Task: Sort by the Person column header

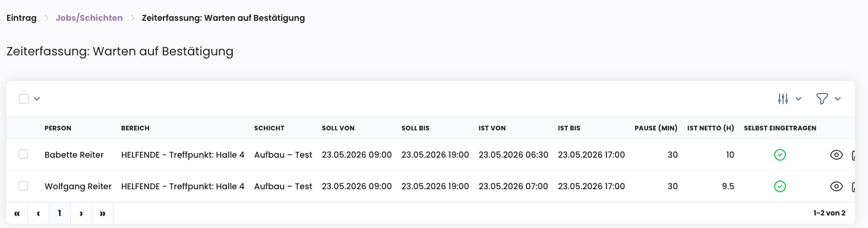Action: (58, 128)
